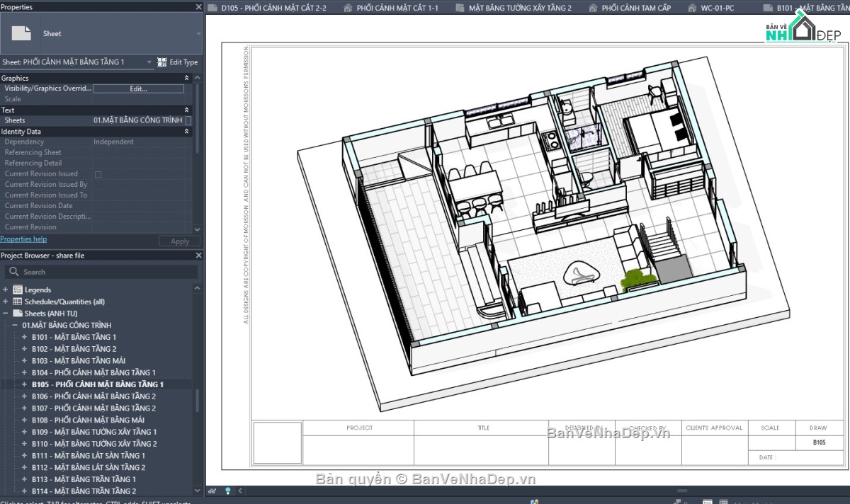Collapse the Graphics section
850x504 pixels.
(x=187, y=78)
